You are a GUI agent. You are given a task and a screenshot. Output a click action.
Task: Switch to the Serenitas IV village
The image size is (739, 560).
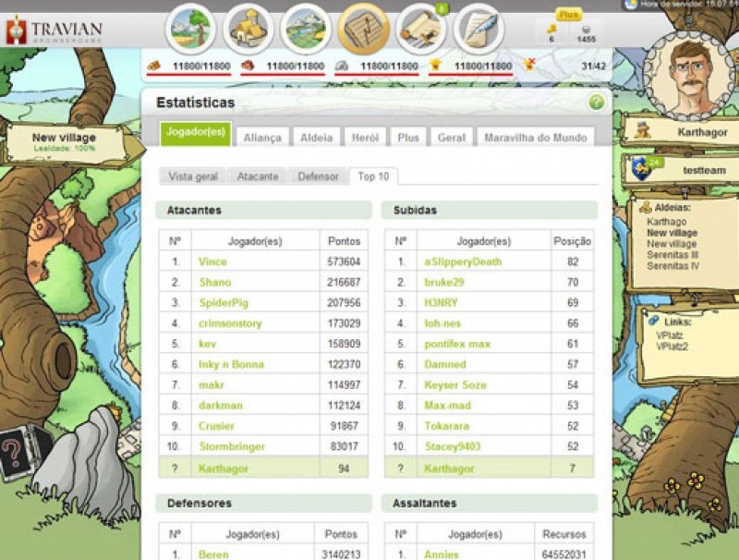click(673, 266)
